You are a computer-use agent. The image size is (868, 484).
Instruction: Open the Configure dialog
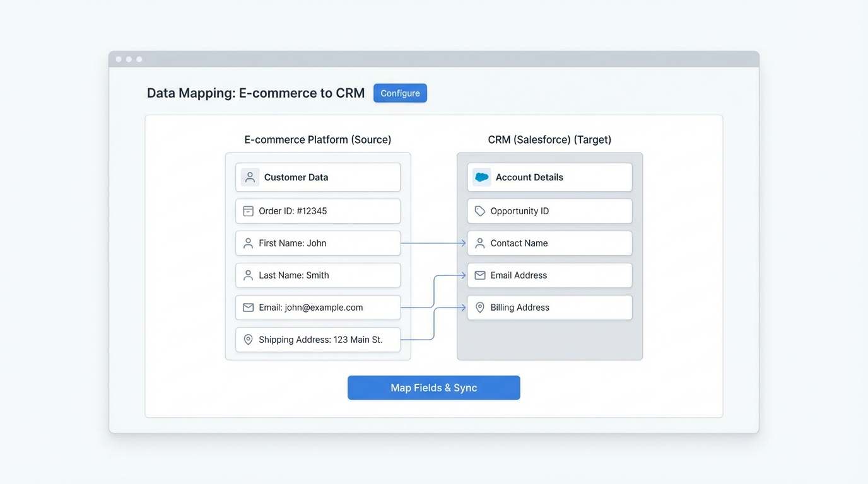pyautogui.click(x=400, y=93)
